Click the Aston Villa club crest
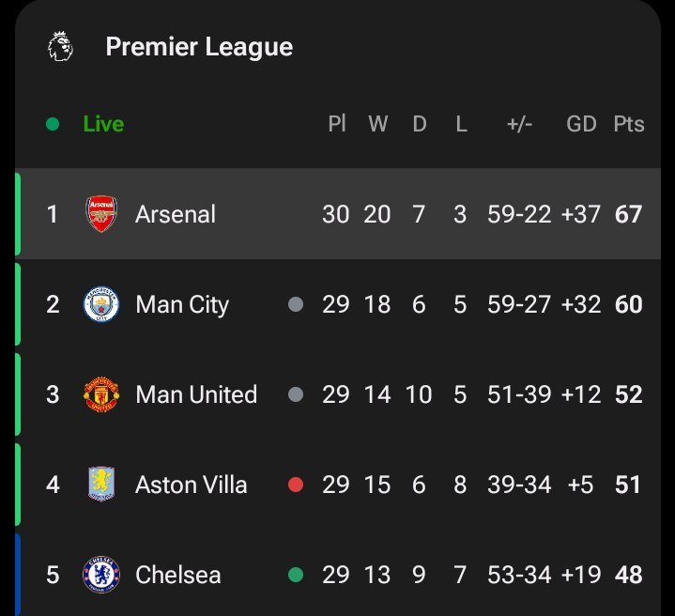This screenshot has width=675, height=616. pyautogui.click(x=101, y=485)
